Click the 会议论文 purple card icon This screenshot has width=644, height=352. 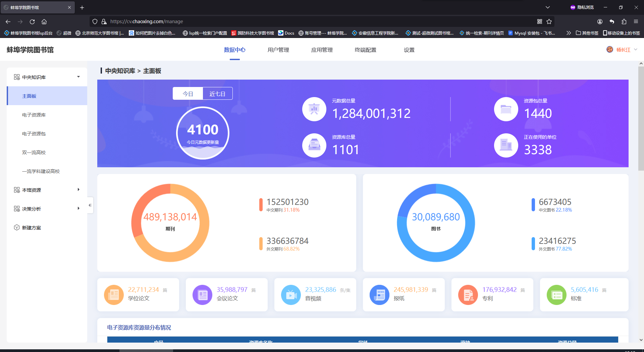(x=203, y=295)
